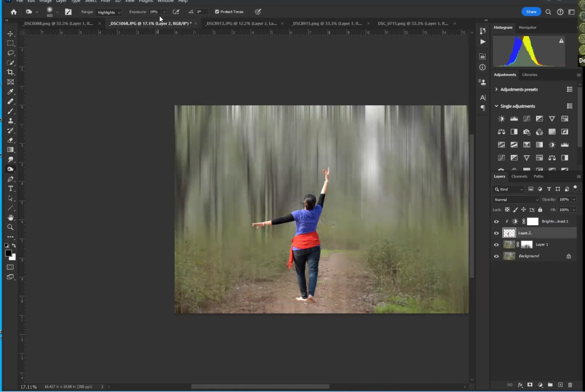Select the Hand tool
The height and width of the screenshot is (392, 585).
[10, 218]
